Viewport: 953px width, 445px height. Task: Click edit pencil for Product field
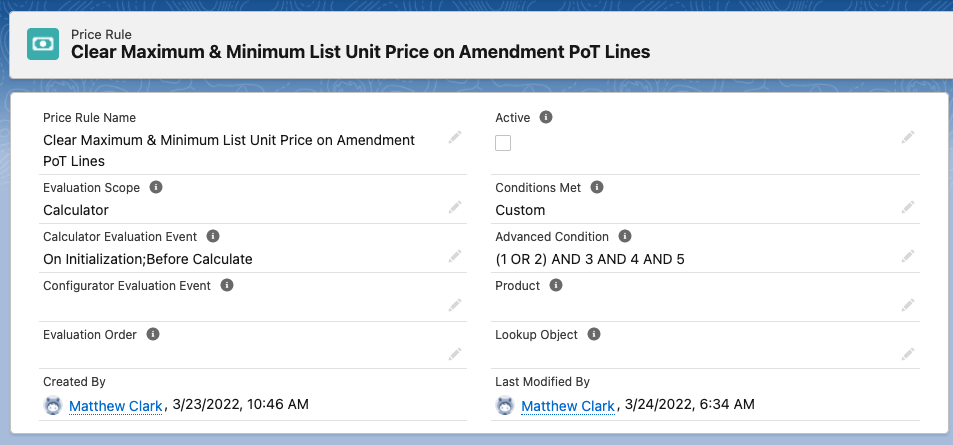pos(908,304)
